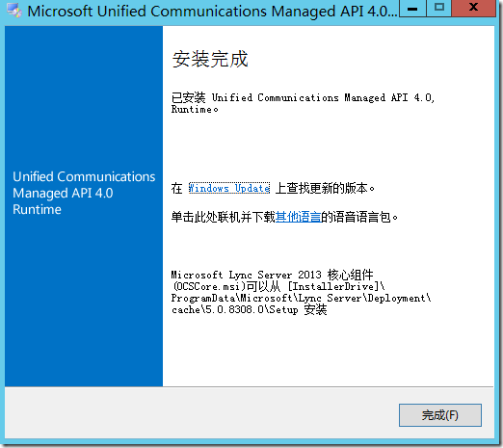The height and width of the screenshot is (448, 503).
Task: Maximize the installer window
Action: [439, 9]
